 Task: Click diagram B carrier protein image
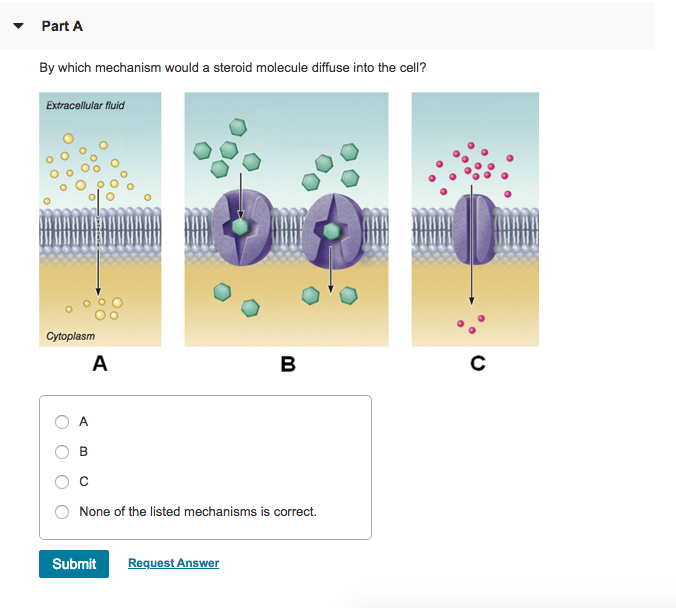(286, 220)
